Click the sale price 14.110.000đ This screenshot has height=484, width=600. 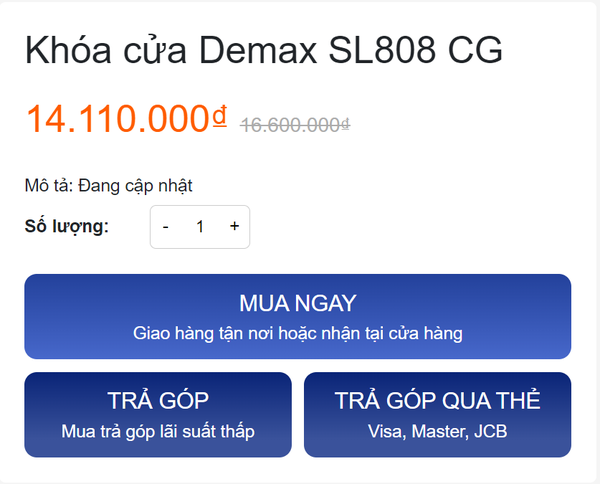[118, 120]
